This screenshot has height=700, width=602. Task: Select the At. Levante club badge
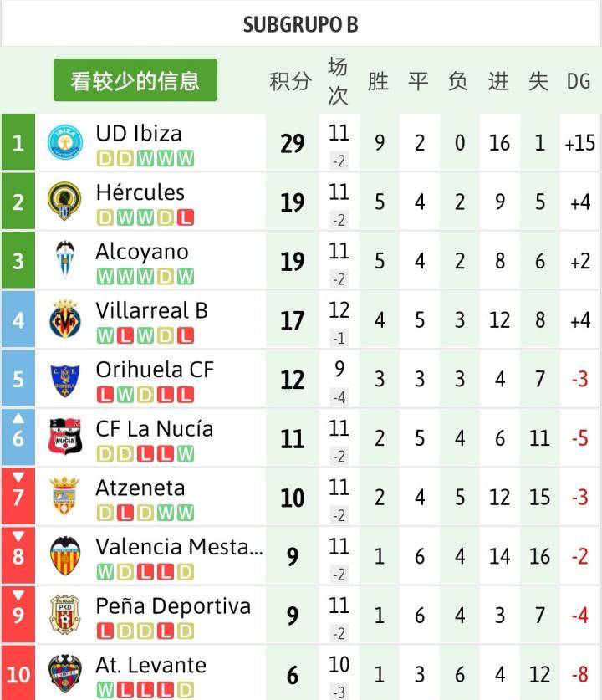[65, 674]
